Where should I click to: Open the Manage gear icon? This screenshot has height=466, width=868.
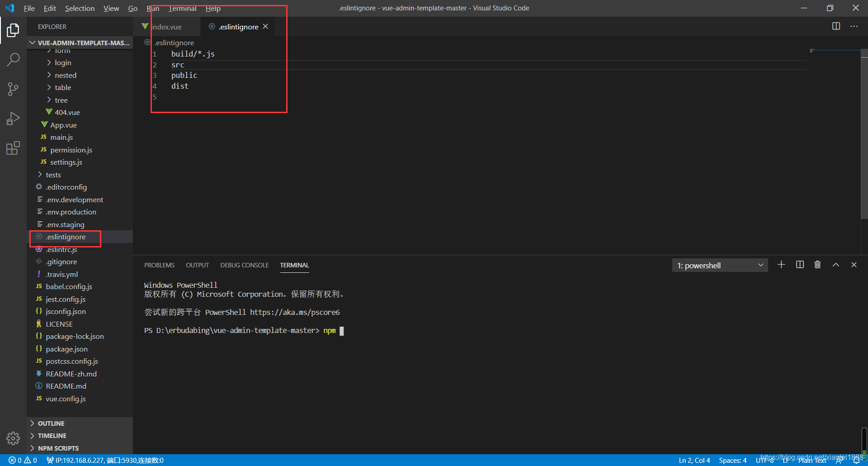click(13, 438)
